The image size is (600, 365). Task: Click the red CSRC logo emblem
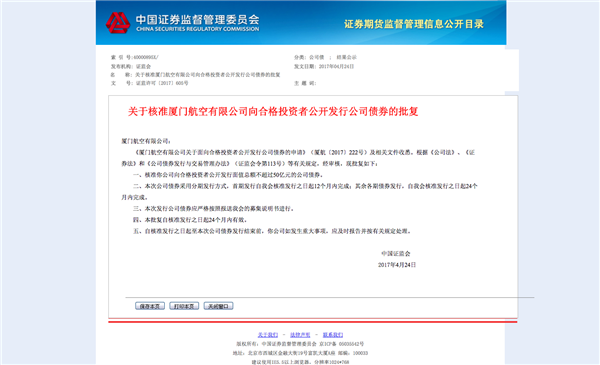[x=118, y=23]
